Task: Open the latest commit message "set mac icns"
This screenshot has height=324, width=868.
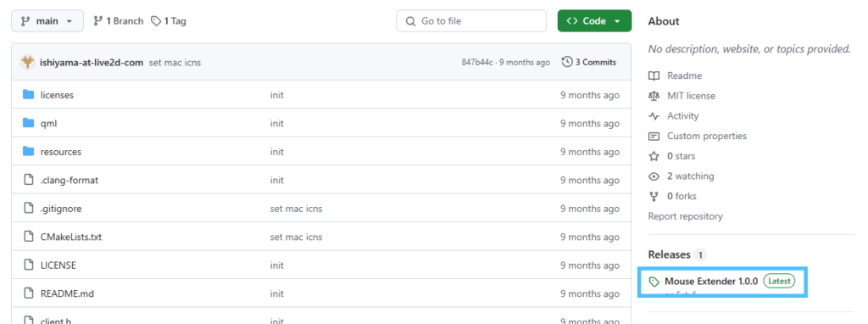Action: (175, 63)
